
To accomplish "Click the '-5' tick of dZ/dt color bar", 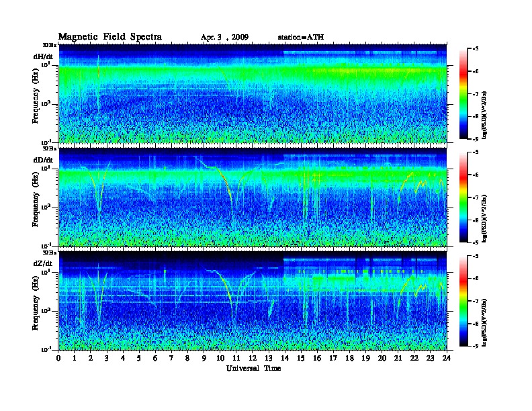I will tap(476, 256).
